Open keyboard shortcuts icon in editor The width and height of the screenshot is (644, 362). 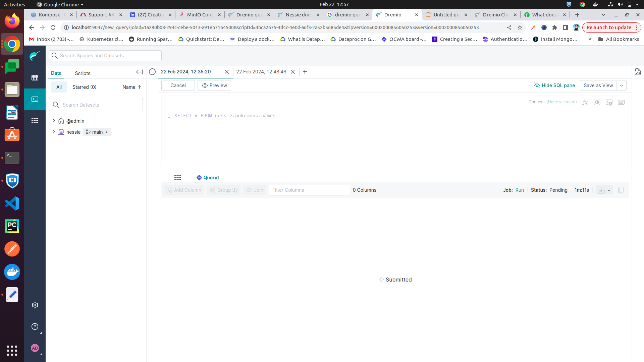tap(621, 102)
